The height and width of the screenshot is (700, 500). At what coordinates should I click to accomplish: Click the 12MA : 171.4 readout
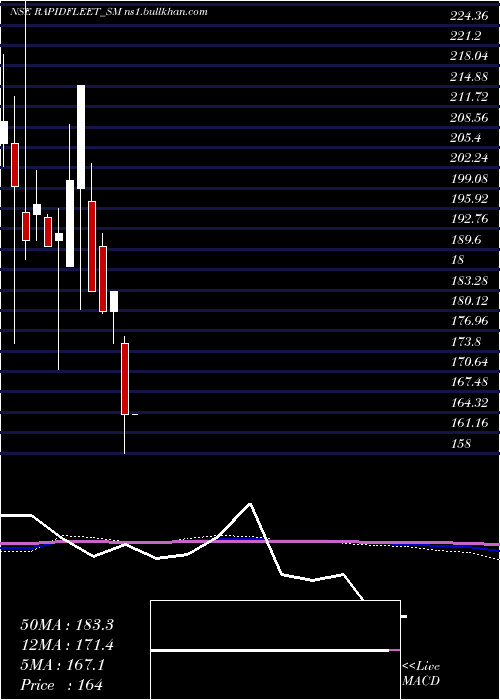coord(67,645)
